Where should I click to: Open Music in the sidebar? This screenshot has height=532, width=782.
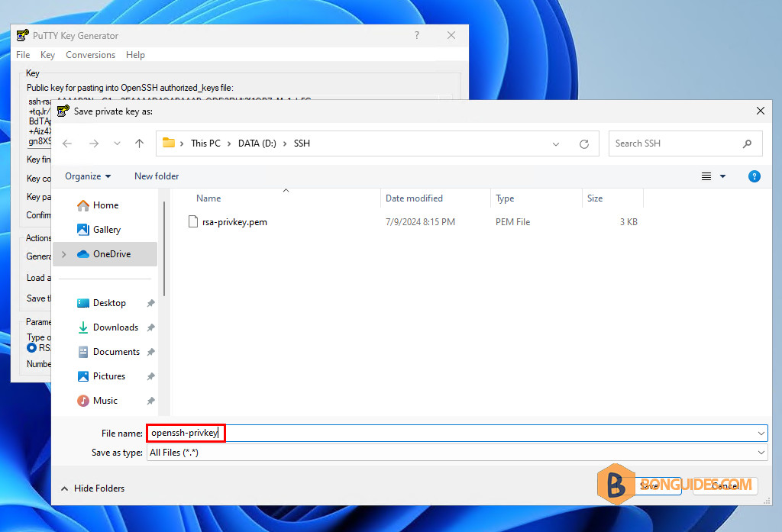point(105,401)
